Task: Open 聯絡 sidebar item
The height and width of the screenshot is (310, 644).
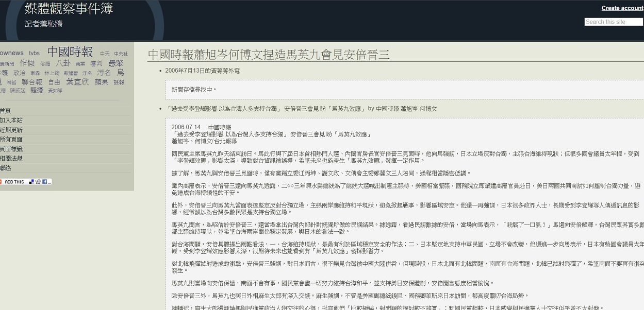Action: pos(5,168)
